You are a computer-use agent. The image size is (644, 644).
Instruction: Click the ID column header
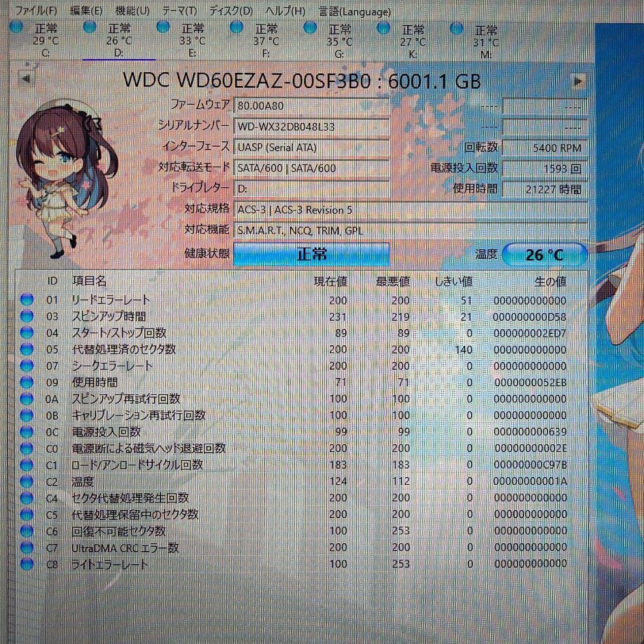(52, 281)
